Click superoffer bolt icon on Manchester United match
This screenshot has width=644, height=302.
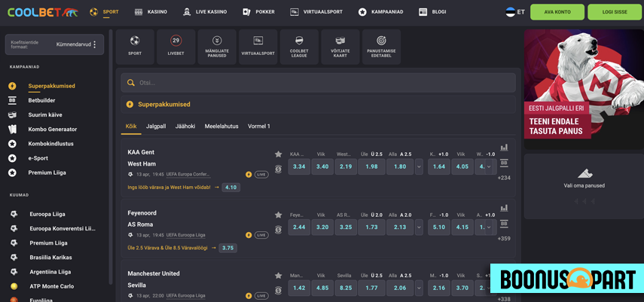pyautogui.click(x=249, y=296)
